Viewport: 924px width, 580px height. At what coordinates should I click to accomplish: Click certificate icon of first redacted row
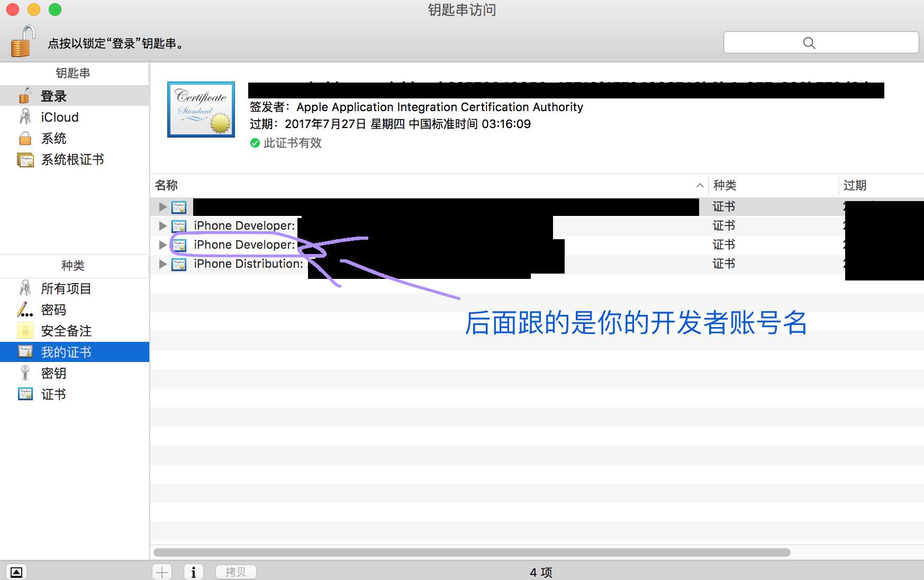point(179,207)
